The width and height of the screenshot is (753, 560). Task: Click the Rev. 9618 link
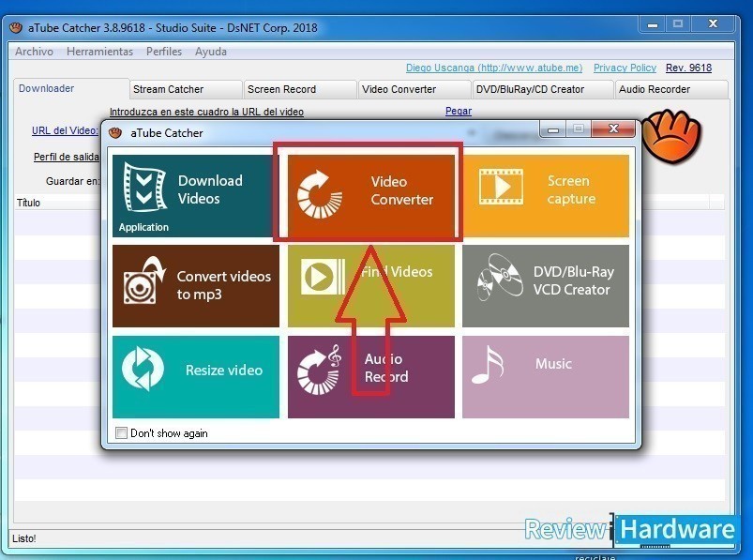[688, 68]
